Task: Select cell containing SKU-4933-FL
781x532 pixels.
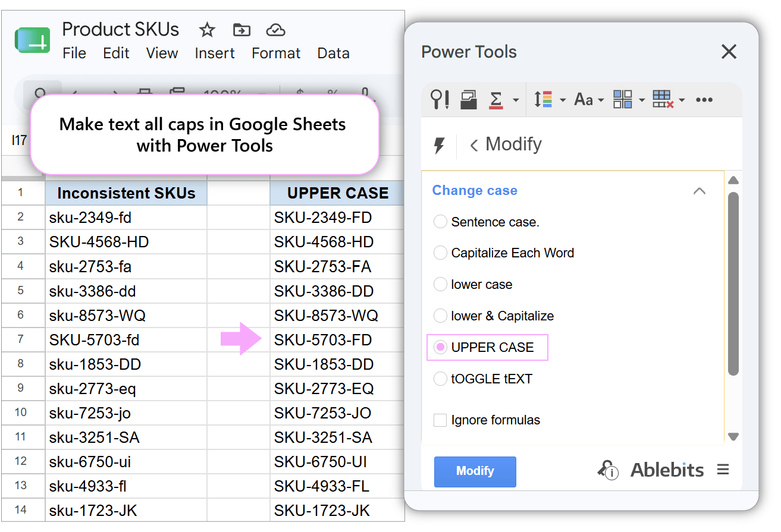Action: 337,486
